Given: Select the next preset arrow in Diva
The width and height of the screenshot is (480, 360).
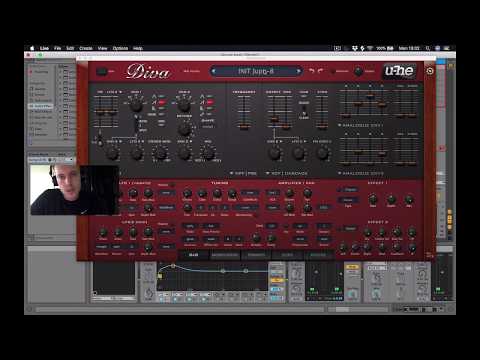Looking at the screenshot, I should pyautogui.click(x=298, y=71).
